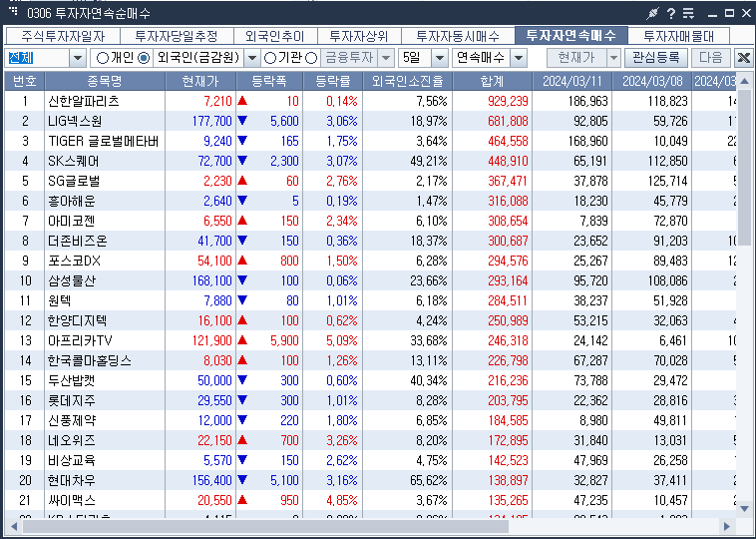This screenshot has width=756, height=539.
Task: Open the 외국인(금감원) dropdown arrow
Action: click(x=252, y=58)
